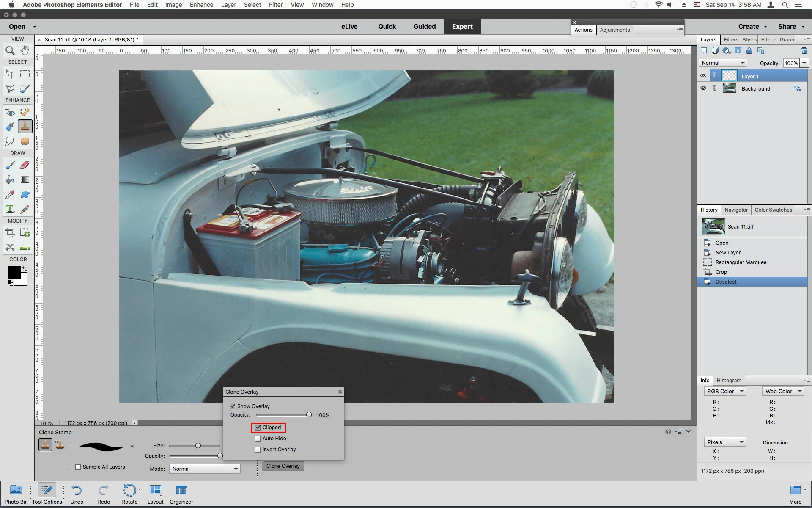Click the trash icon in Layers panel
This screenshot has height=508, width=812.
tap(804, 51)
